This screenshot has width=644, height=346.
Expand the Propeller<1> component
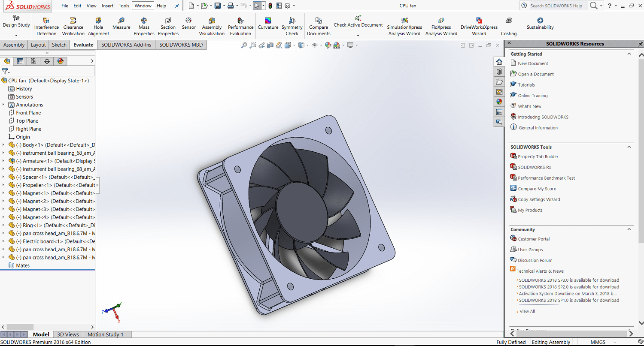click(x=3, y=185)
